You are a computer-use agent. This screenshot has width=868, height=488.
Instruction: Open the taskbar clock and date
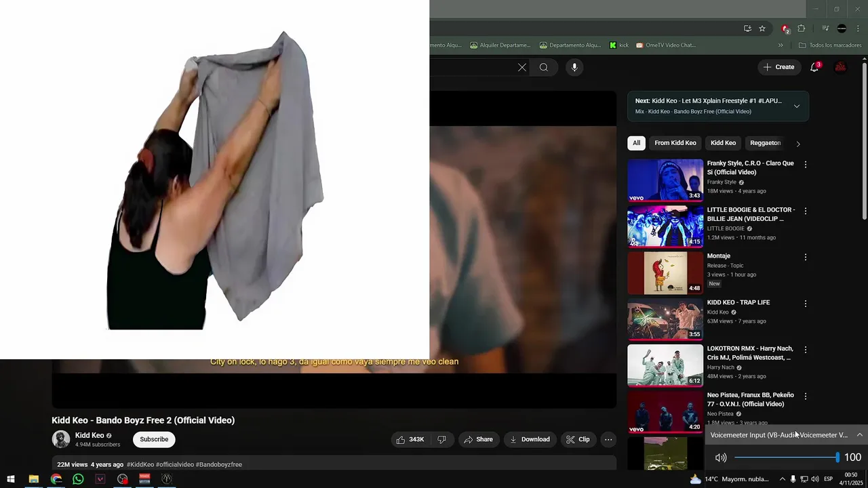(850, 479)
